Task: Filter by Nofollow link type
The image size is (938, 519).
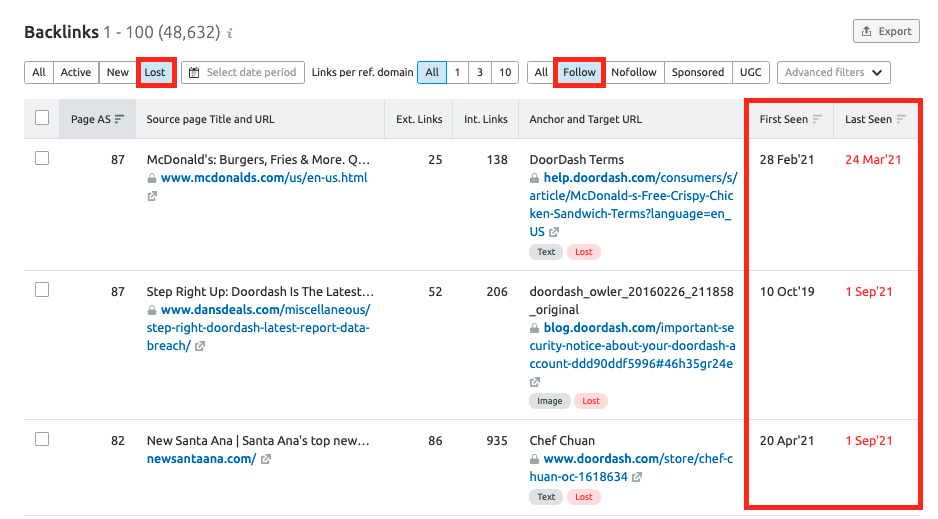Action: (x=634, y=72)
